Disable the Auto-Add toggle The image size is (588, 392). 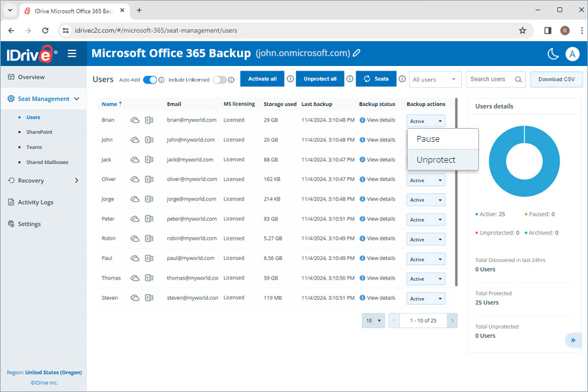click(x=150, y=80)
